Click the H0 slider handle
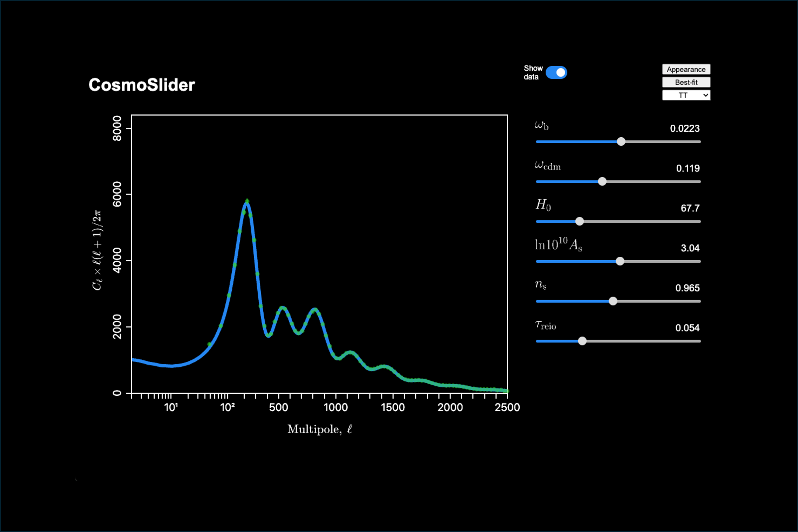 (580, 221)
